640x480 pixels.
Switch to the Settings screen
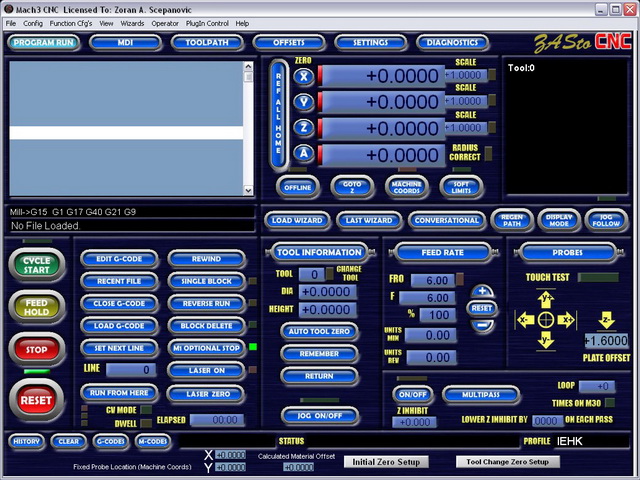tap(370, 42)
